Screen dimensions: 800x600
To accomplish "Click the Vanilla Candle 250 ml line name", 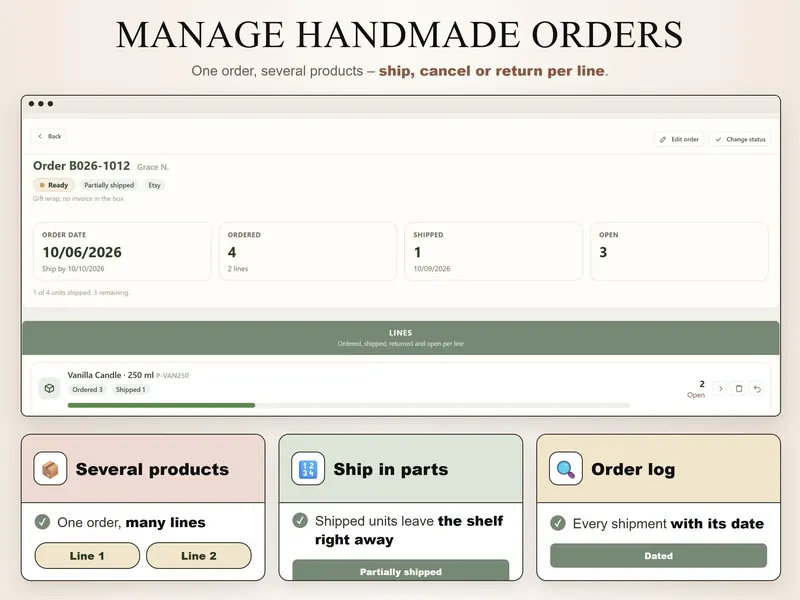I will [111, 375].
